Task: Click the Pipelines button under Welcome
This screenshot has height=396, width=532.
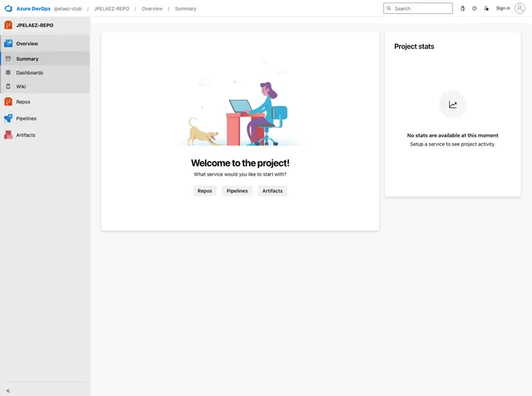Action: [237, 190]
